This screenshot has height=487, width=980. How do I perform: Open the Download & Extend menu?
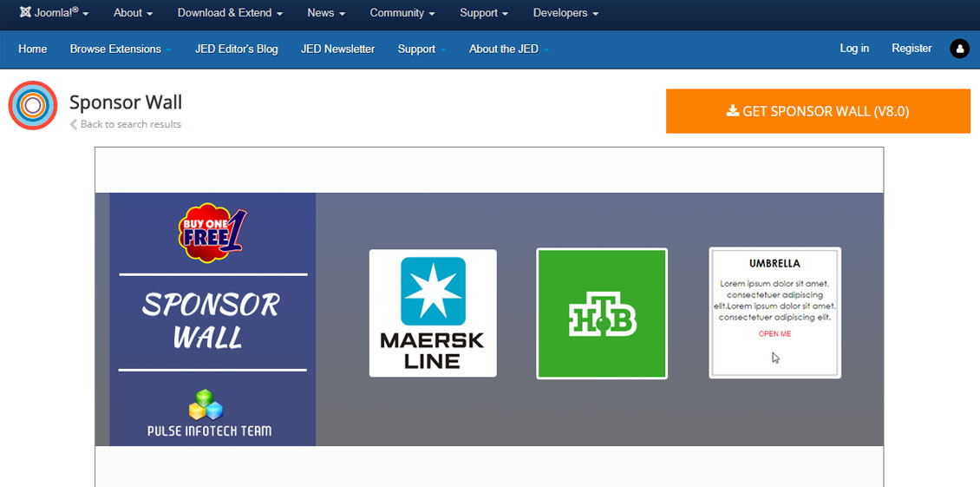coord(230,13)
